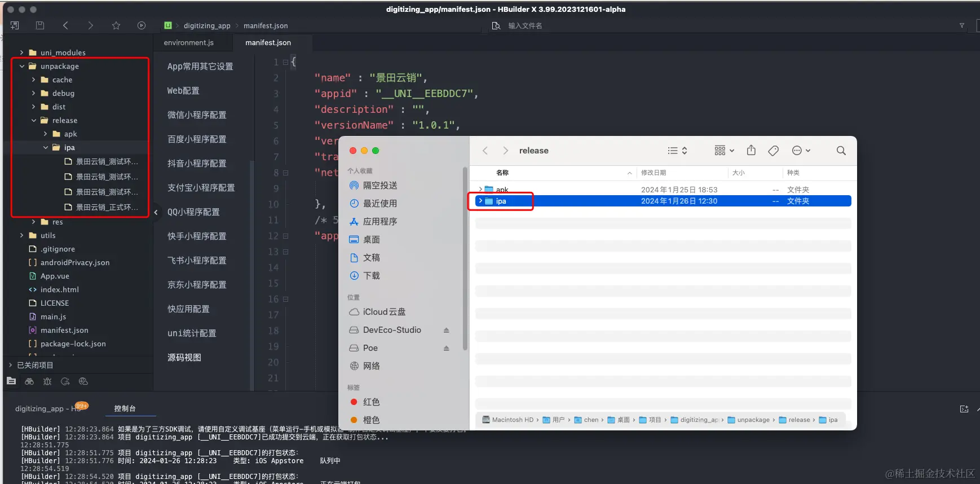The height and width of the screenshot is (484, 980).
Task: Sort Finder list by 名称 column
Action: pyautogui.click(x=502, y=173)
